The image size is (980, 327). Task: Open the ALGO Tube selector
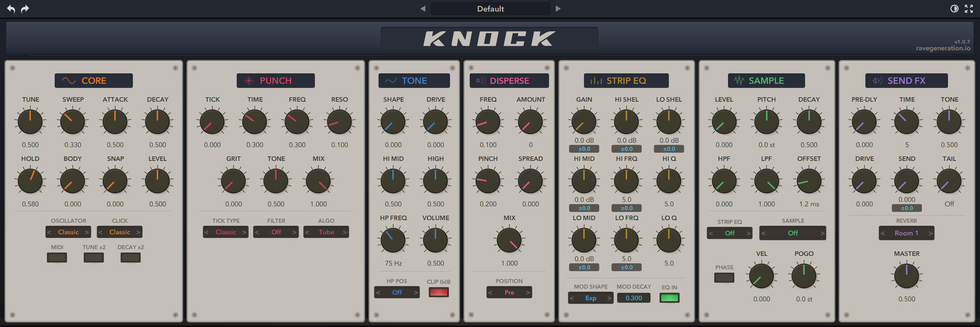(x=326, y=232)
